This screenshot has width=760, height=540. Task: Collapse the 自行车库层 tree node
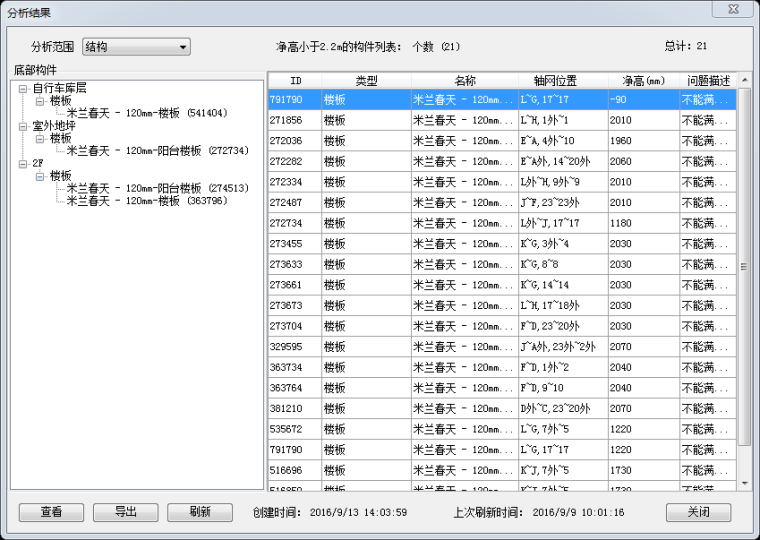coord(23,89)
